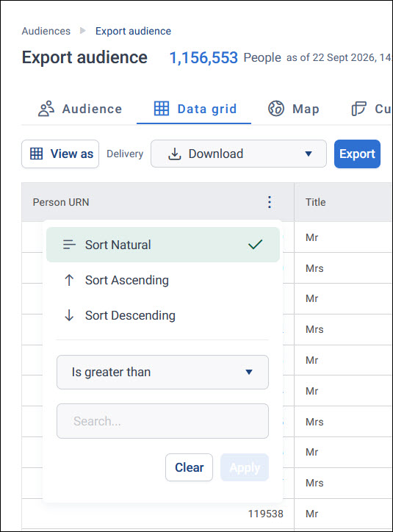This screenshot has width=393, height=532.
Task: Select Sort Descending option
Action: pyautogui.click(x=163, y=315)
